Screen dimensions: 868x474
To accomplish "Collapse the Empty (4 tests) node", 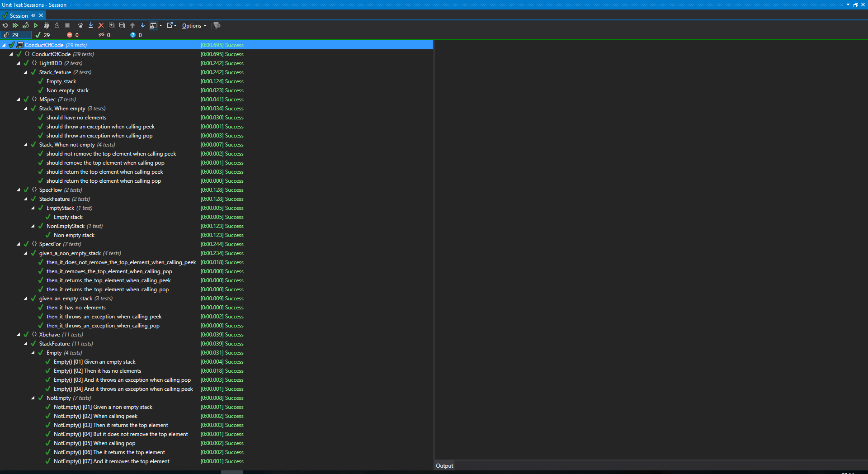I will (x=33, y=353).
